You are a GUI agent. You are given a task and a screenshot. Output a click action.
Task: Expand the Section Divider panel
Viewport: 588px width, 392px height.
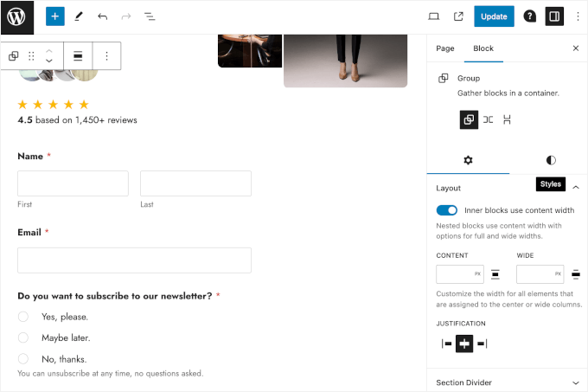point(508,382)
